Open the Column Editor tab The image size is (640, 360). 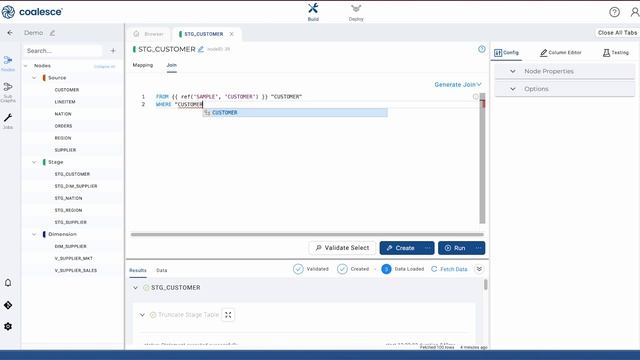coord(560,53)
